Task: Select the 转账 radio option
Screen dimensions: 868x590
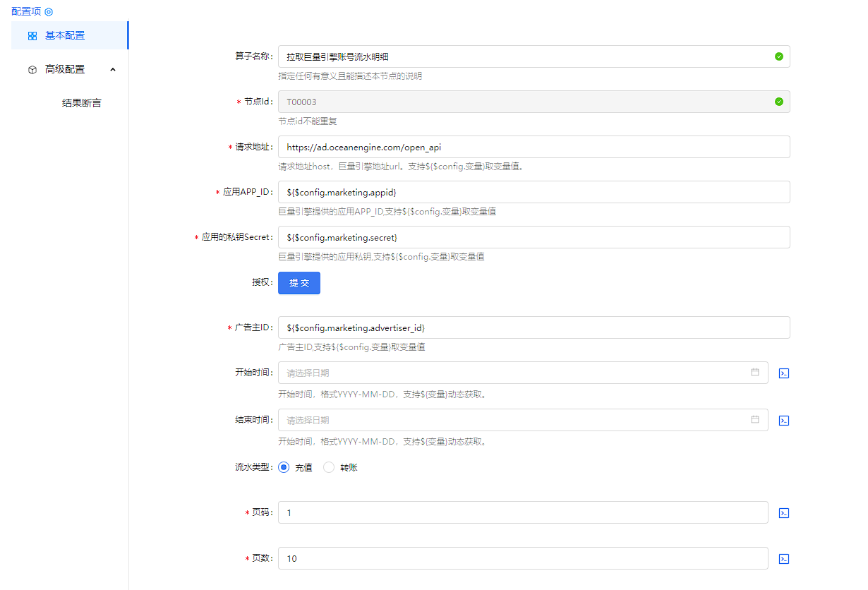Action: 329,467
